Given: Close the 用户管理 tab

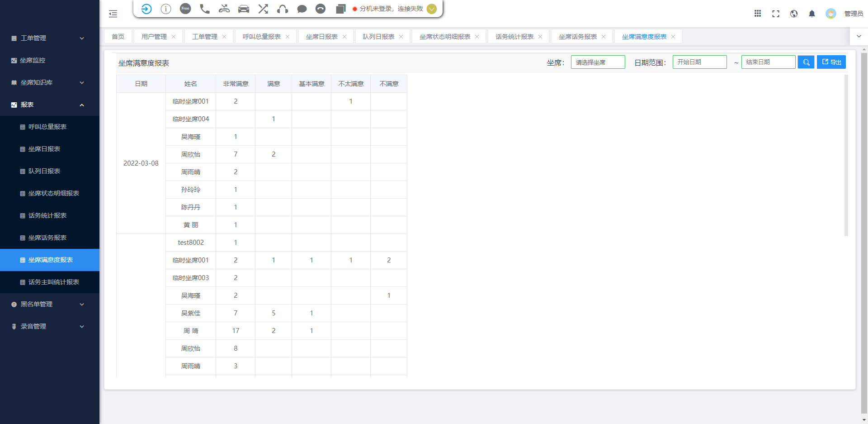Looking at the screenshot, I should (174, 37).
